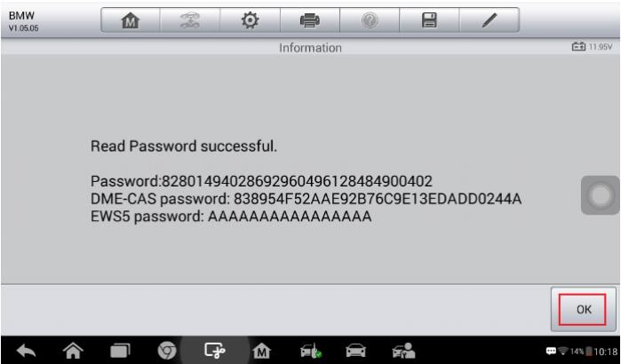The image size is (621, 364).
Task: Save data with the floppy disk icon
Action: (x=429, y=20)
